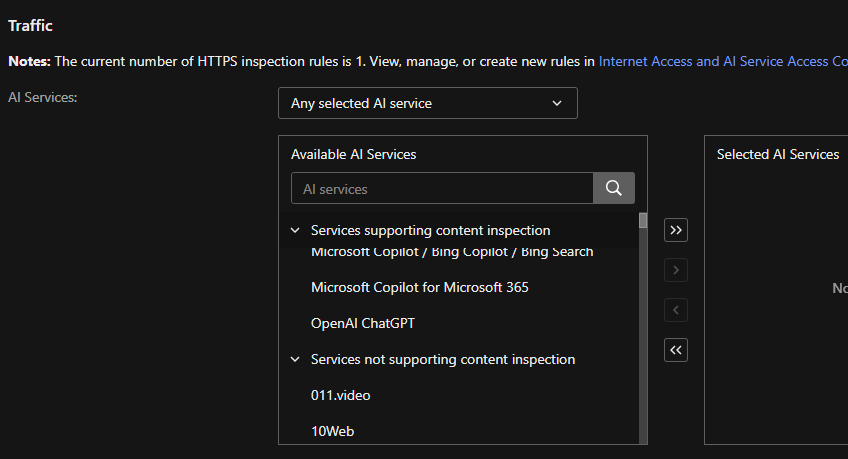
Task: Remove selected service with single left arrow
Action: [676, 310]
